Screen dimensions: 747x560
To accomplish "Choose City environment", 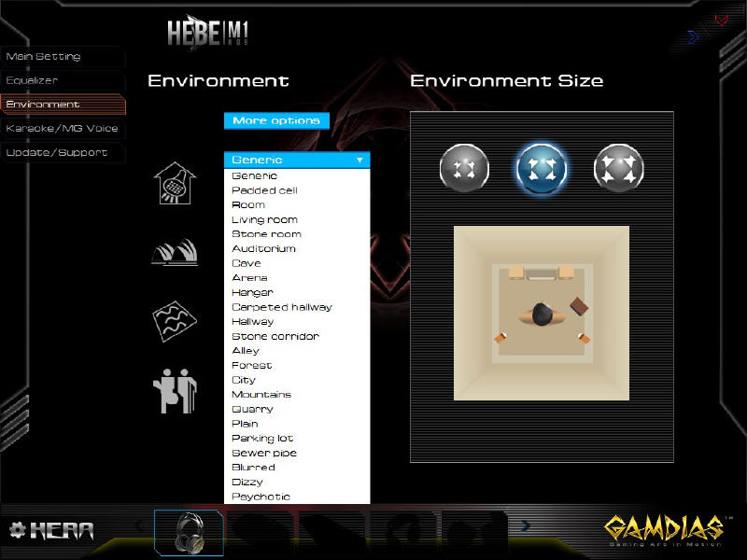I will coord(297,380).
